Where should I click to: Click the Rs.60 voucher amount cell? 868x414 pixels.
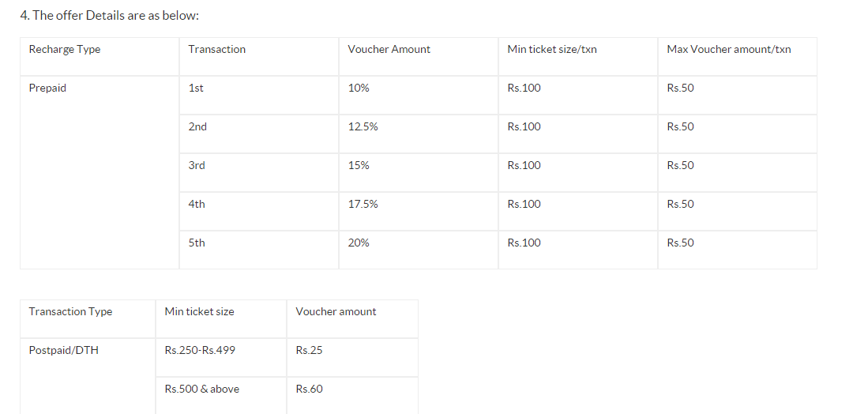click(x=309, y=390)
